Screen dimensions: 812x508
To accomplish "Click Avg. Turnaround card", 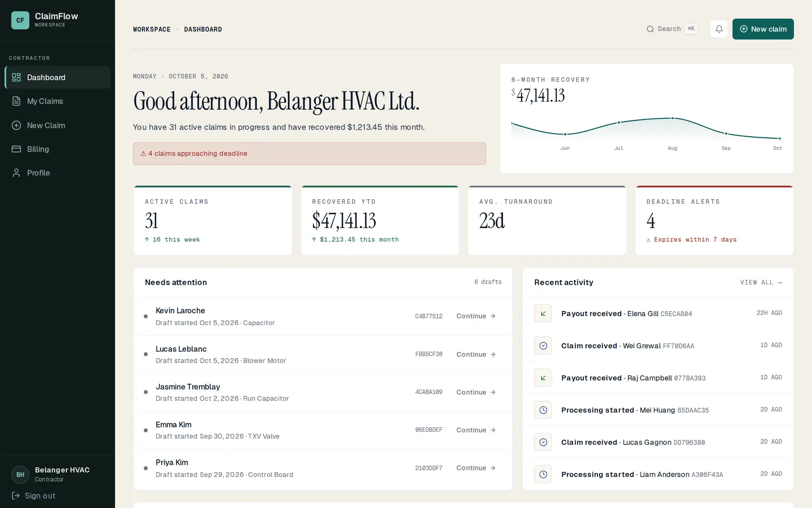I will click(547, 220).
